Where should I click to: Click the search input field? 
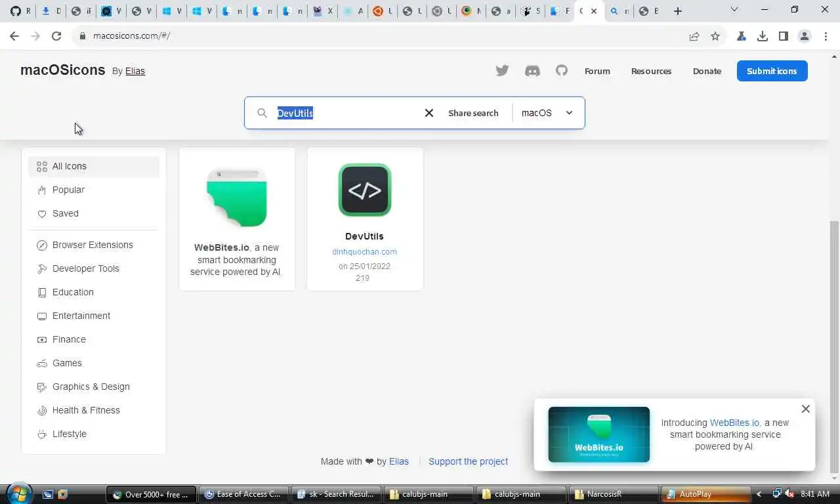345,113
